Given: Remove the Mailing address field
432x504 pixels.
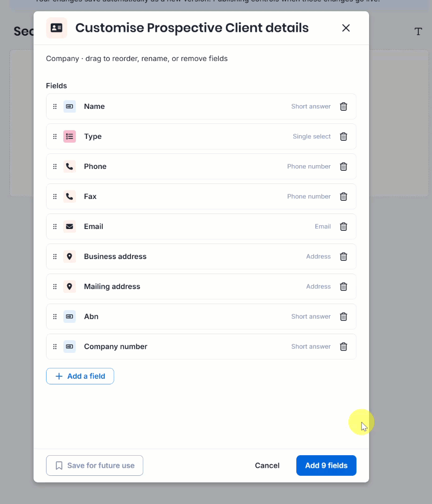Looking at the screenshot, I should coord(344,286).
